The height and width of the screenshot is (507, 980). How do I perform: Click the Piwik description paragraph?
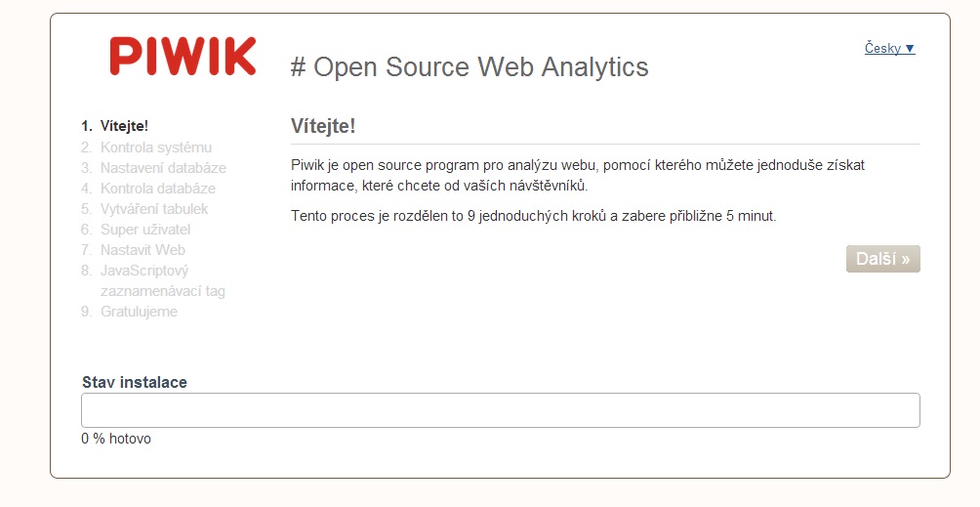click(x=578, y=175)
